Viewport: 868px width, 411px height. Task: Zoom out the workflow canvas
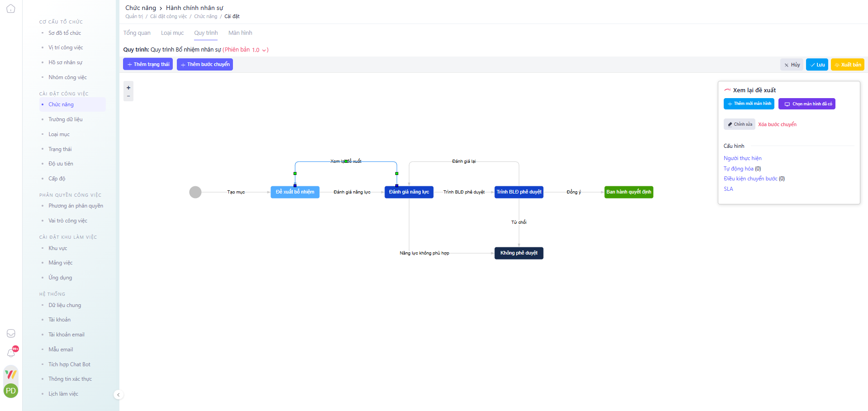click(x=128, y=96)
